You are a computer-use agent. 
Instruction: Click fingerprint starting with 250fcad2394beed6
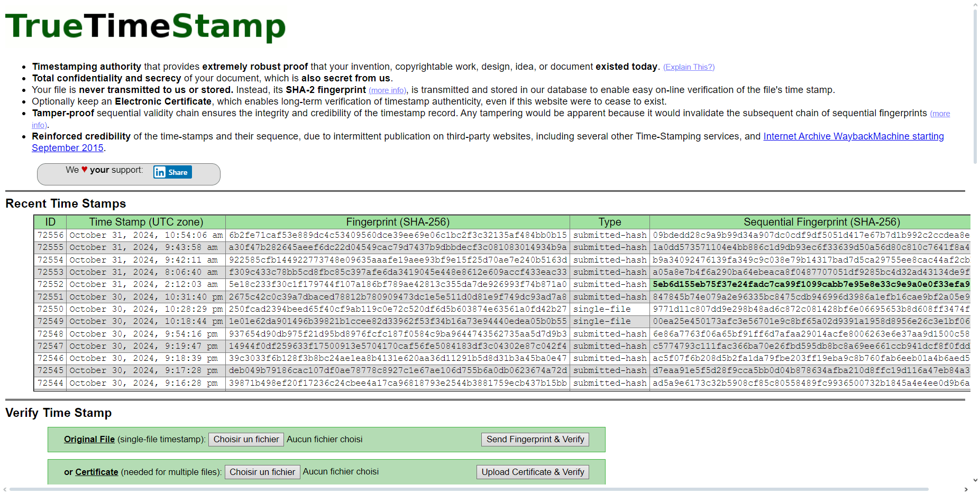(x=398, y=309)
